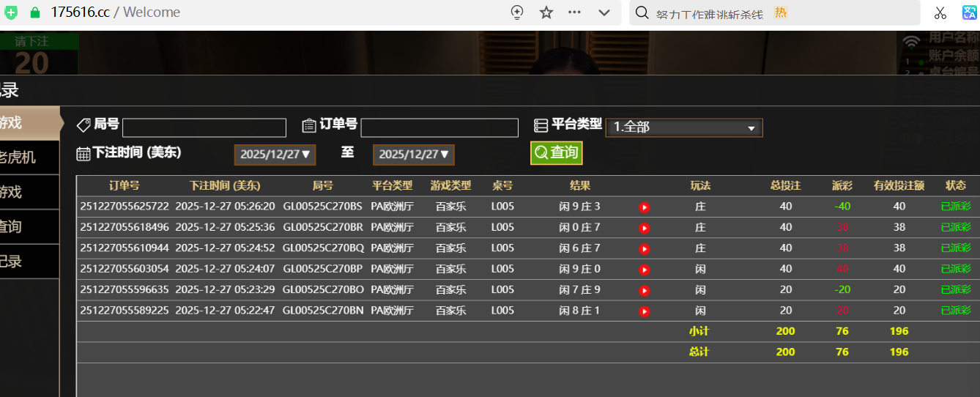The height and width of the screenshot is (397, 980).
Task: Click the 局号 tag icon
Action: pyautogui.click(x=83, y=125)
